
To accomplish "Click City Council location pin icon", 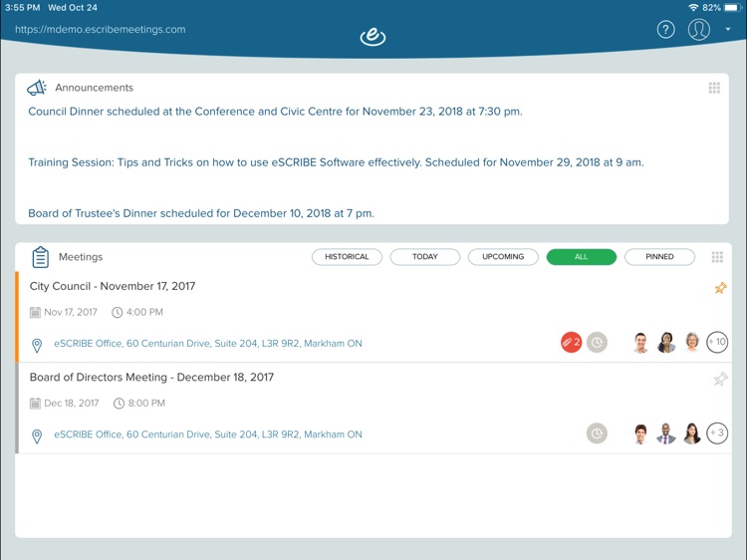I will pyautogui.click(x=37, y=345).
